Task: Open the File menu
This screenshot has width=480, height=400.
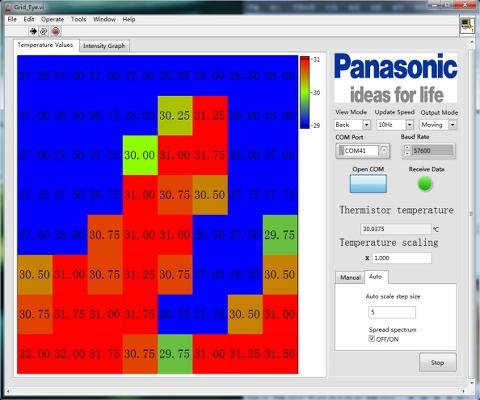Action: [x=12, y=19]
